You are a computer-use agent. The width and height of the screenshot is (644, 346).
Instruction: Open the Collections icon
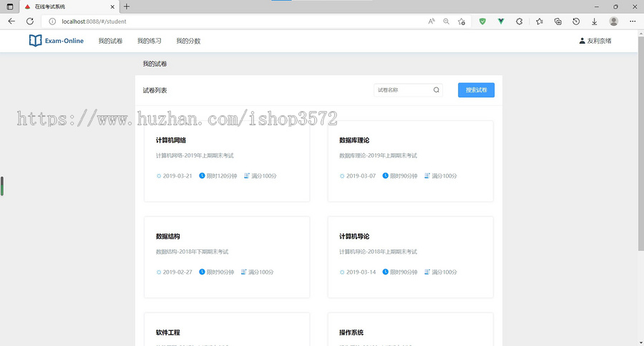(557, 21)
